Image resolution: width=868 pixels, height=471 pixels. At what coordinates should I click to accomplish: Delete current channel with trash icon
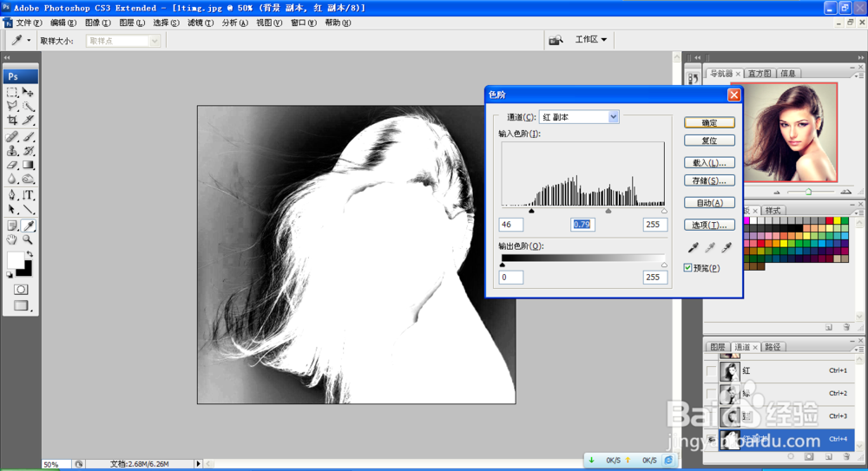[846, 456]
